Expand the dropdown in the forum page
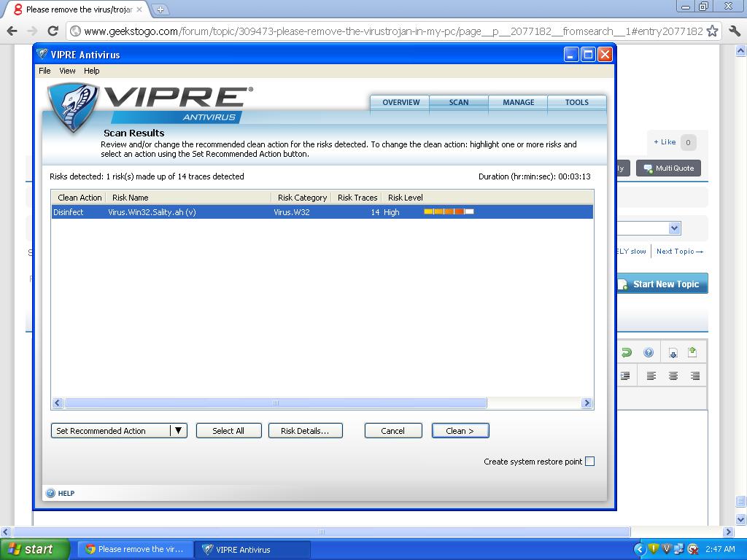Image resolution: width=747 pixels, height=560 pixels. click(674, 228)
